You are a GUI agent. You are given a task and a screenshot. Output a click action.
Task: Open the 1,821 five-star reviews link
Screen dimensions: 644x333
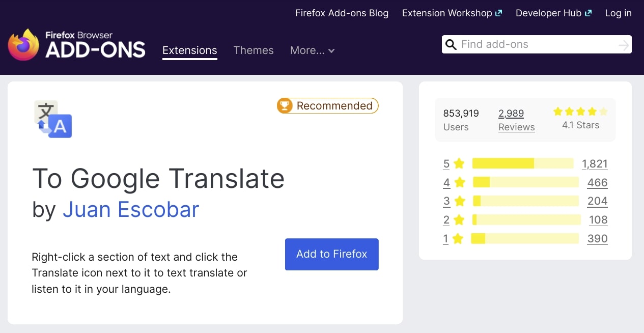595,163
